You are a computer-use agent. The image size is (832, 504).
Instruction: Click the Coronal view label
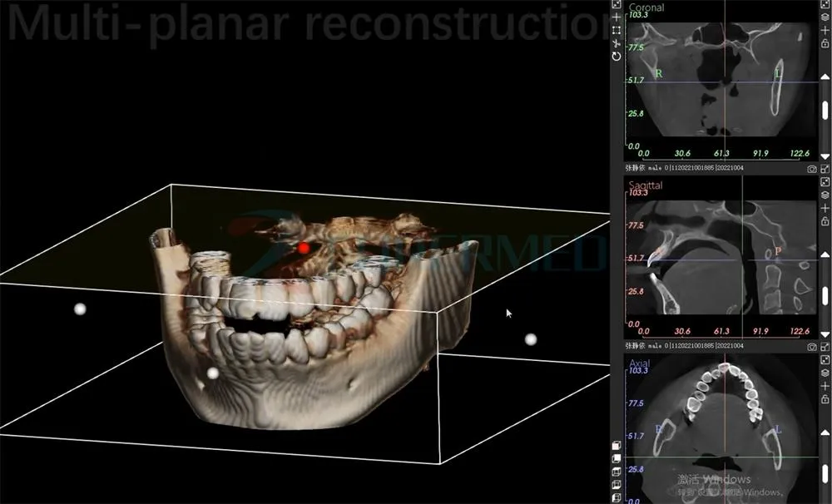click(646, 7)
